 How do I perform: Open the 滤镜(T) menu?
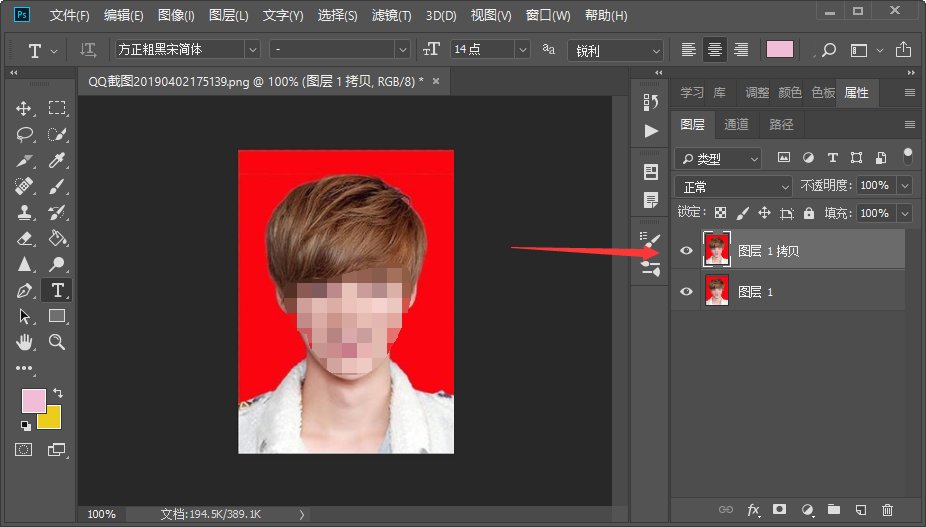[x=391, y=16]
